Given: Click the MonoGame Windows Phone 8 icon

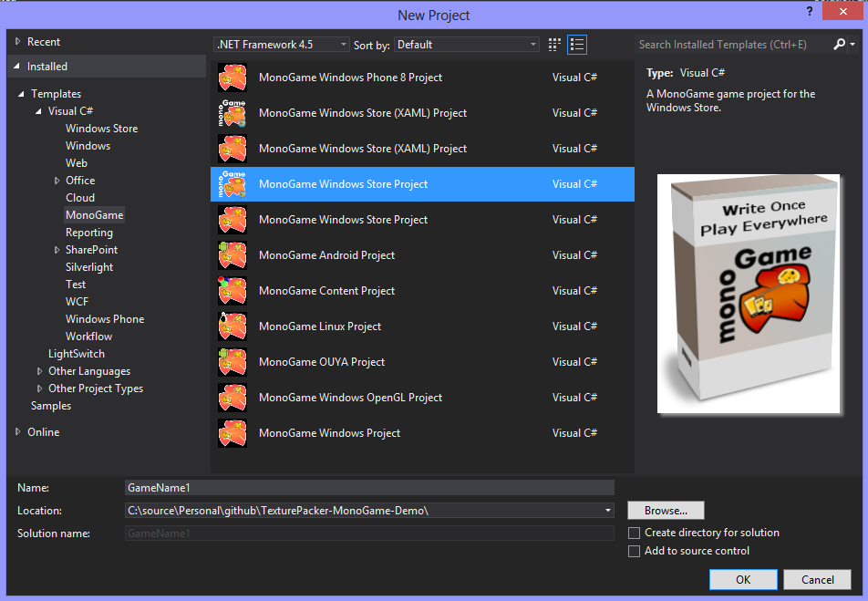Looking at the screenshot, I should pos(232,78).
